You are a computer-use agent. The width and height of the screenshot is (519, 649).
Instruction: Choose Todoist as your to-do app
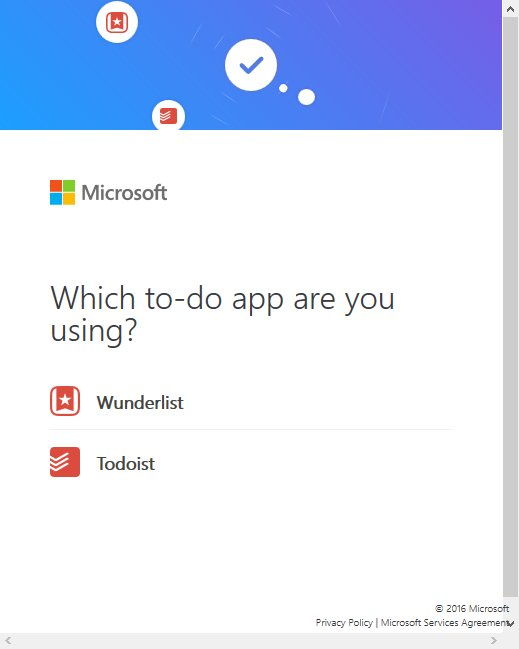(x=252, y=462)
